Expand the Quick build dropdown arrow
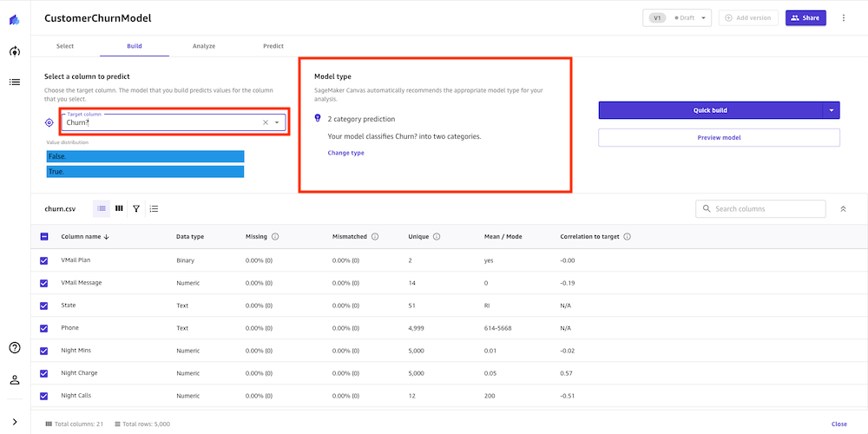Image resolution: width=868 pixels, height=434 pixels. (832, 110)
